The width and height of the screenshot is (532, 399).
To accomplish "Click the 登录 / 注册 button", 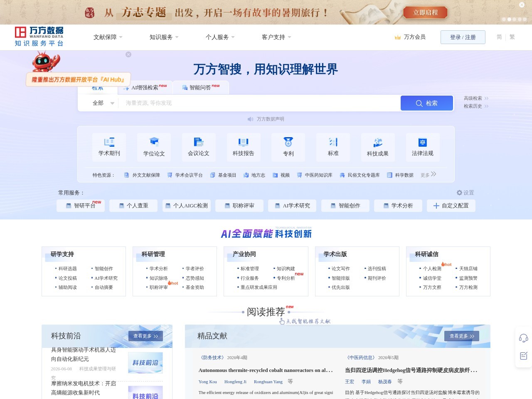I will coord(463,37).
